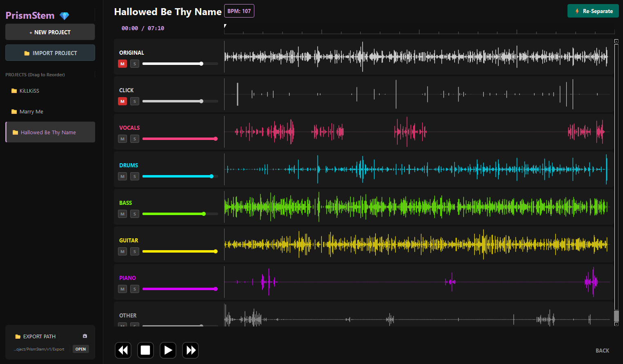The width and height of the screenshot is (623, 364).
Task: Click the New Project button
Action: tap(50, 32)
